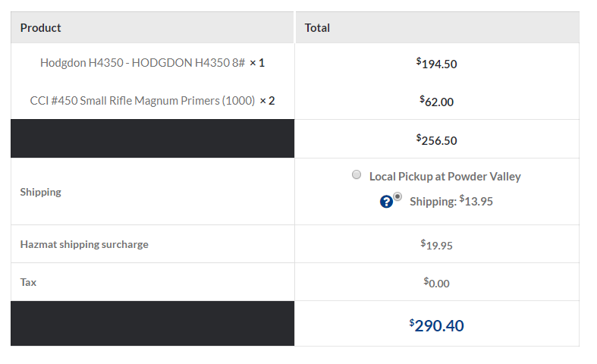Click the $0.00 tax amount

click(x=437, y=283)
